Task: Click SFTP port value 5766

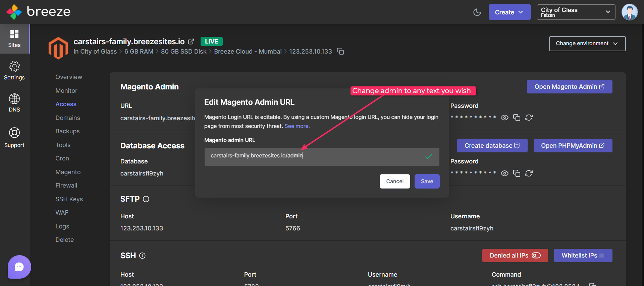Action: pos(293,228)
